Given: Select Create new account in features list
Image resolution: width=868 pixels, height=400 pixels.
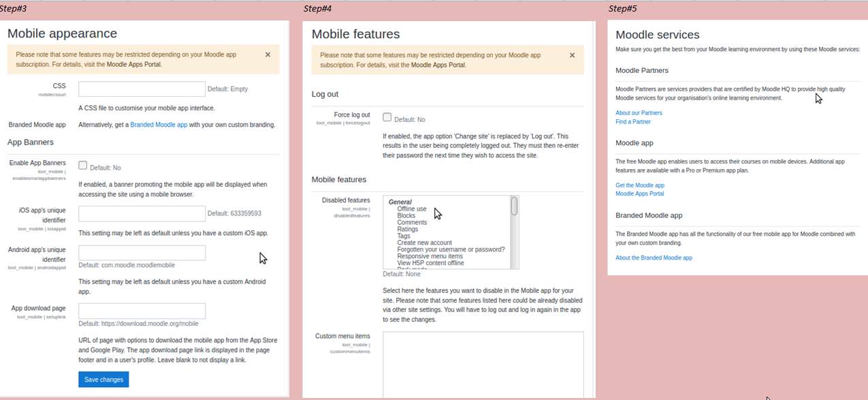Looking at the screenshot, I should pos(424,243).
